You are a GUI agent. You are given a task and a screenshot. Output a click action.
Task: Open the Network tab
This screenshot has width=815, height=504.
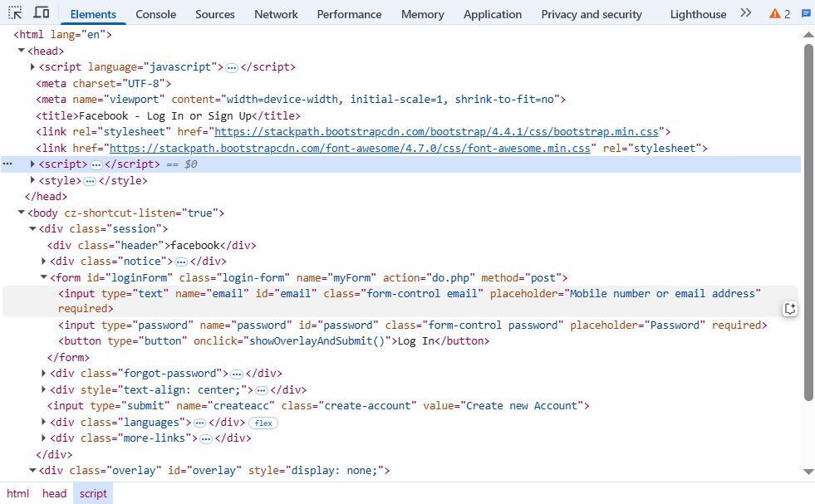pos(276,15)
